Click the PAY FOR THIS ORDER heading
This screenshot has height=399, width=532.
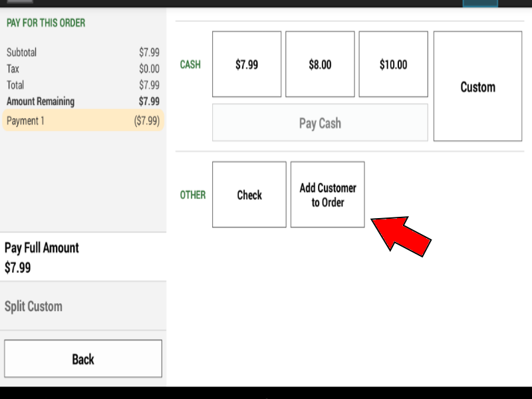[46, 23]
